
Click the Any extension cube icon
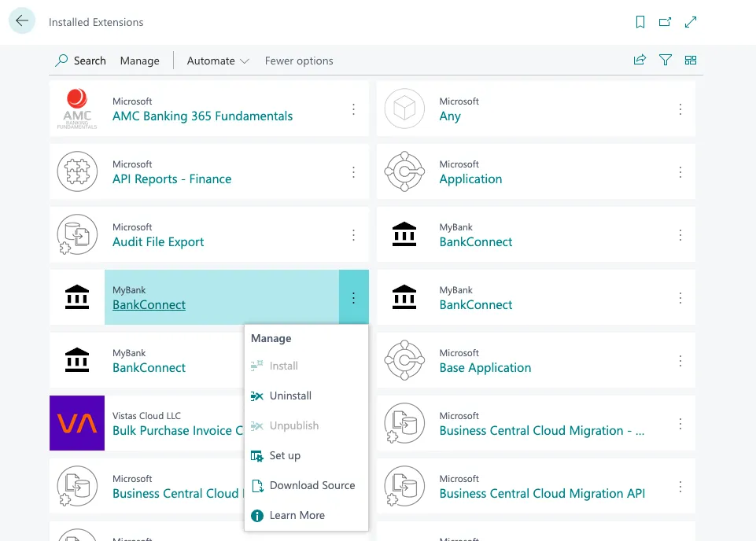pyautogui.click(x=404, y=109)
